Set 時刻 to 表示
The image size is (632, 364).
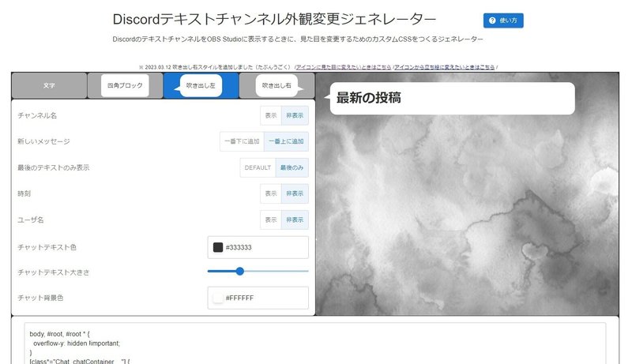271,193
